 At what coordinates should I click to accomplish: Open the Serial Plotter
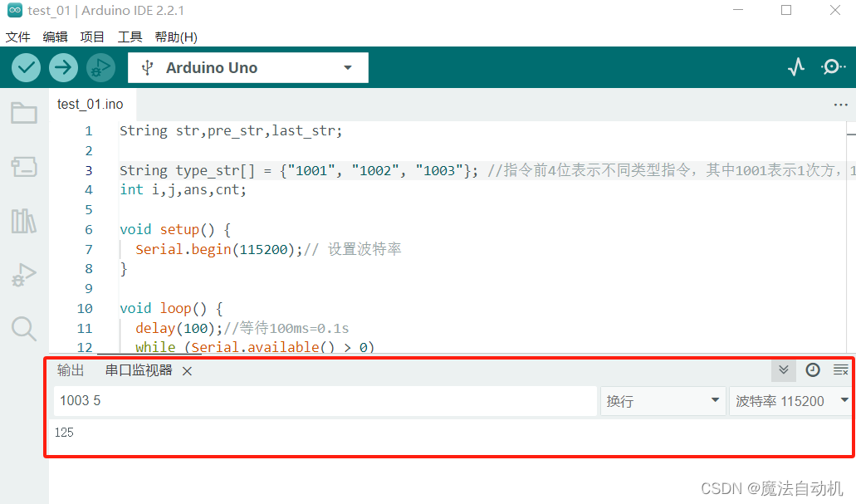[x=796, y=67]
